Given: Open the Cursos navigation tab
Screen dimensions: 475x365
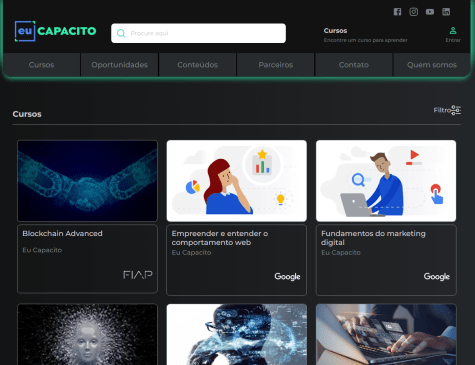Looking at the screenshot, I should [x=41, y=65].
